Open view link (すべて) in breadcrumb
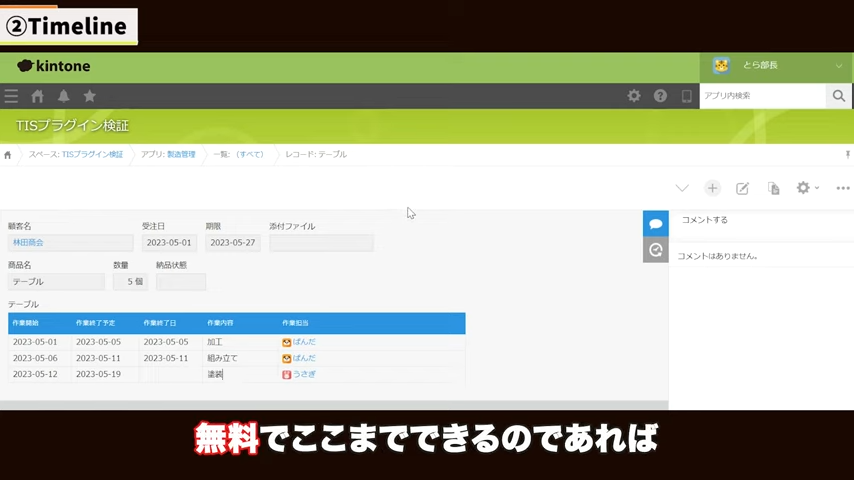 pos(250,155)
